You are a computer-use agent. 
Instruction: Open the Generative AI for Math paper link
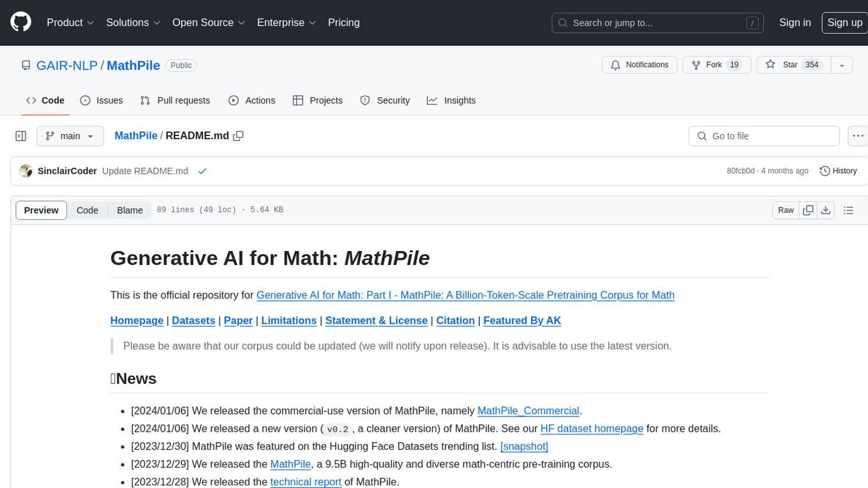click(465, 295)
